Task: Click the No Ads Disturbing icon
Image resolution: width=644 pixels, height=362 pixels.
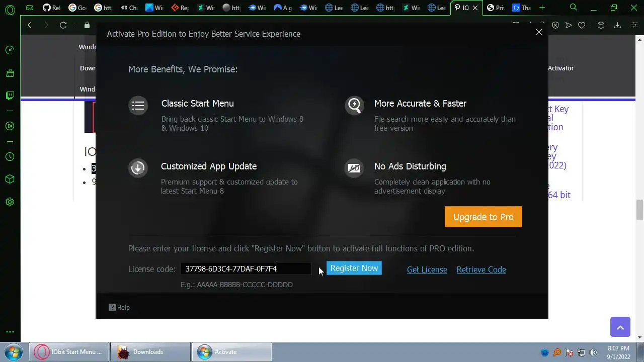Action: [354, 168]
